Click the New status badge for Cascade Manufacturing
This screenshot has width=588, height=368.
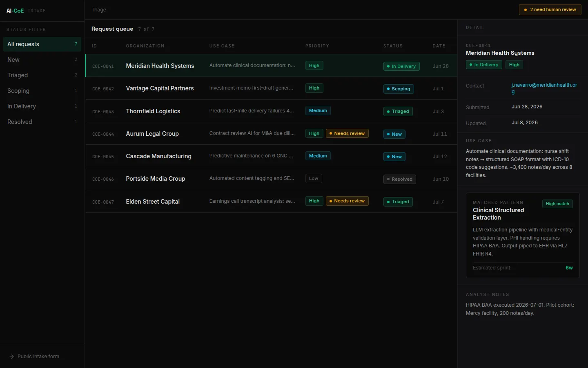[x=394, y=157]
